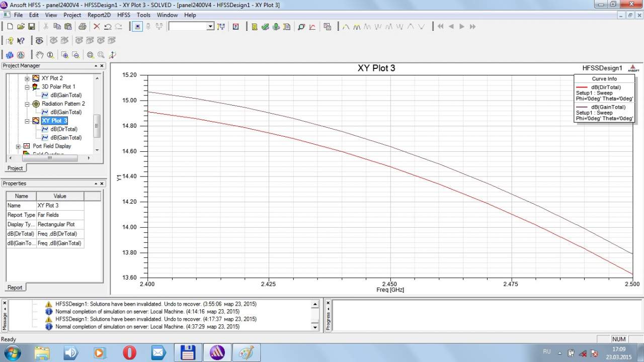The height and width of the screenshot is (362, 644).
Task: Open the Help menu
Action: [190, 15]
